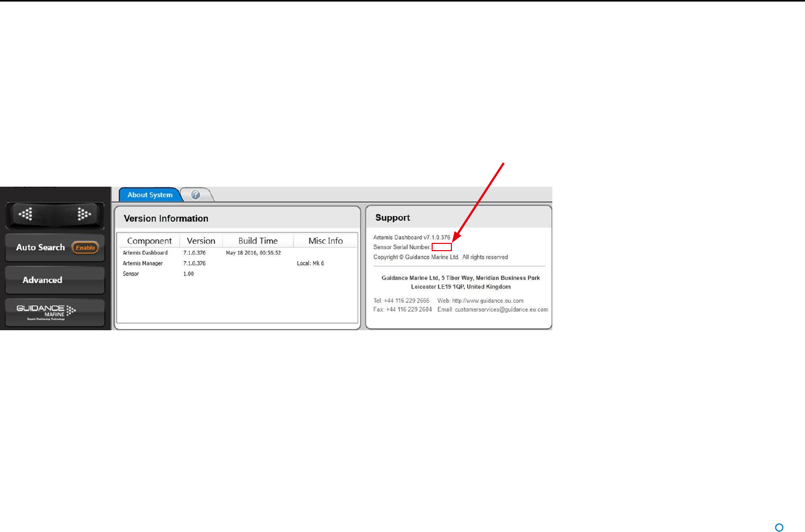
Task: Click the Version Information panel heading
Action: [166, 218]
